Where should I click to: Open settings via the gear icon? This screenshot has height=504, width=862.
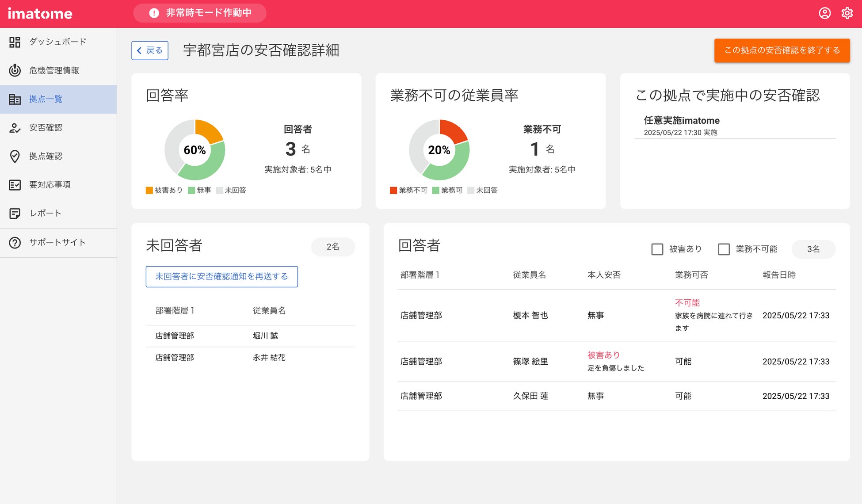(847, 13)
